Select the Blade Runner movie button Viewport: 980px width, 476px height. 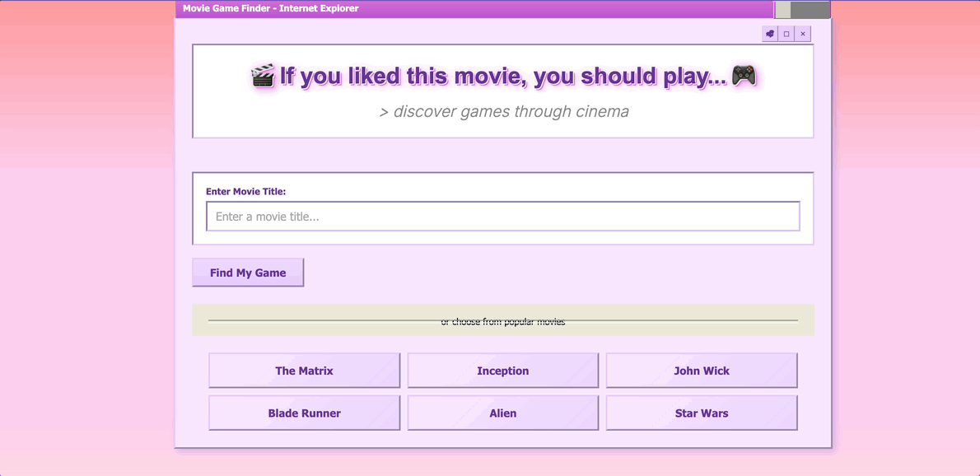click(304, 413)
